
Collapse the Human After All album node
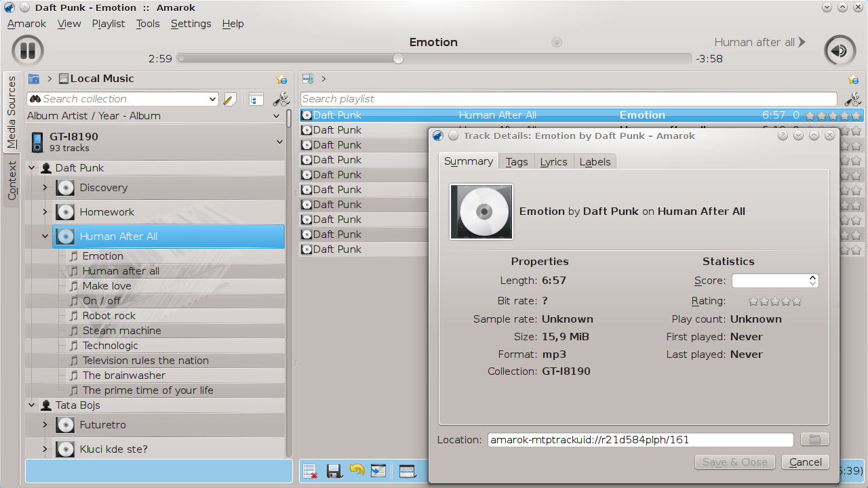pos(45,237)
